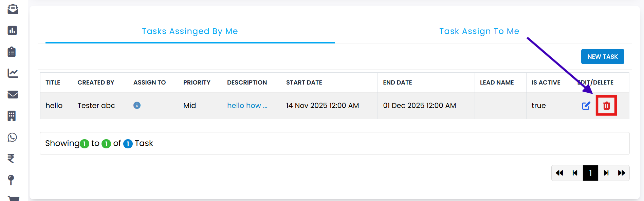The image size is (644, 201).
Task: Open the rupee payments sidebar icon
Action: (x=11, y=159)
